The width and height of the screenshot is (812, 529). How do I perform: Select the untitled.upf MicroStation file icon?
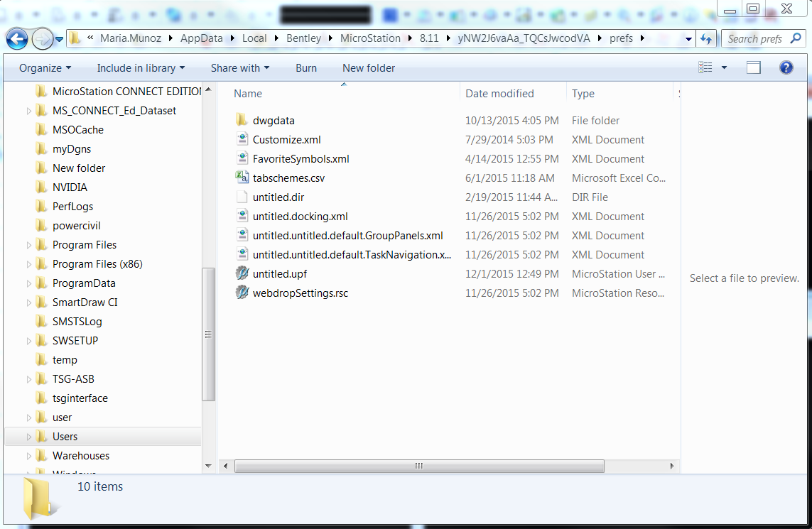pyautogui.click(x=242, y=273)
